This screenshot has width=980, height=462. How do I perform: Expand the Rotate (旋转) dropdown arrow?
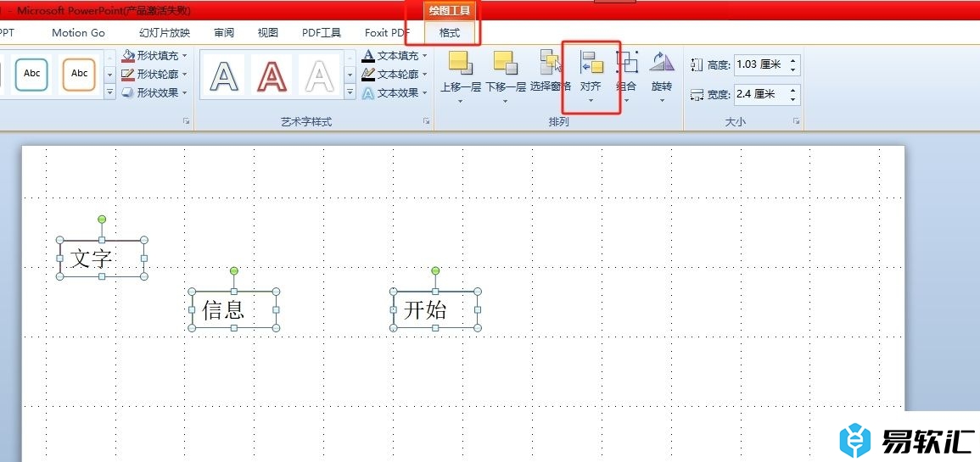662,101
